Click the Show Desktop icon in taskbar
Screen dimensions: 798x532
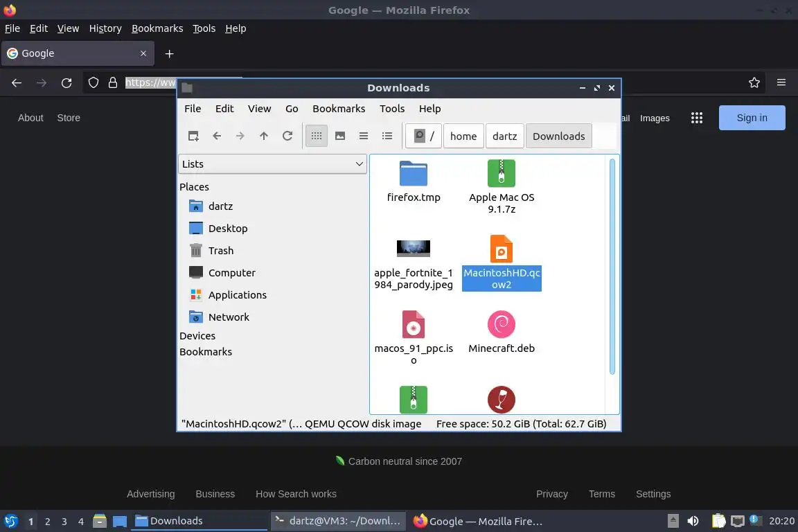(120, 521)
